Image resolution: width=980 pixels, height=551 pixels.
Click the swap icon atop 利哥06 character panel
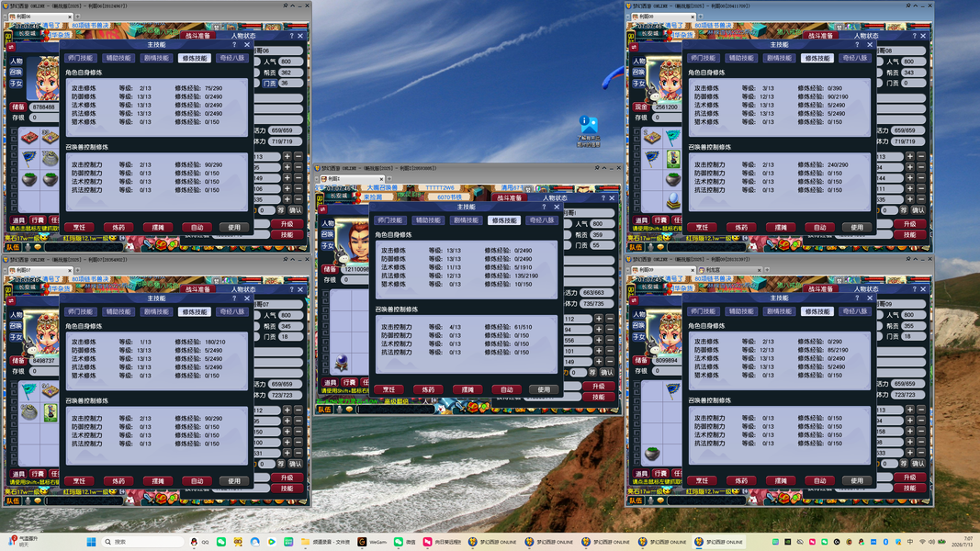click(11, 47)
